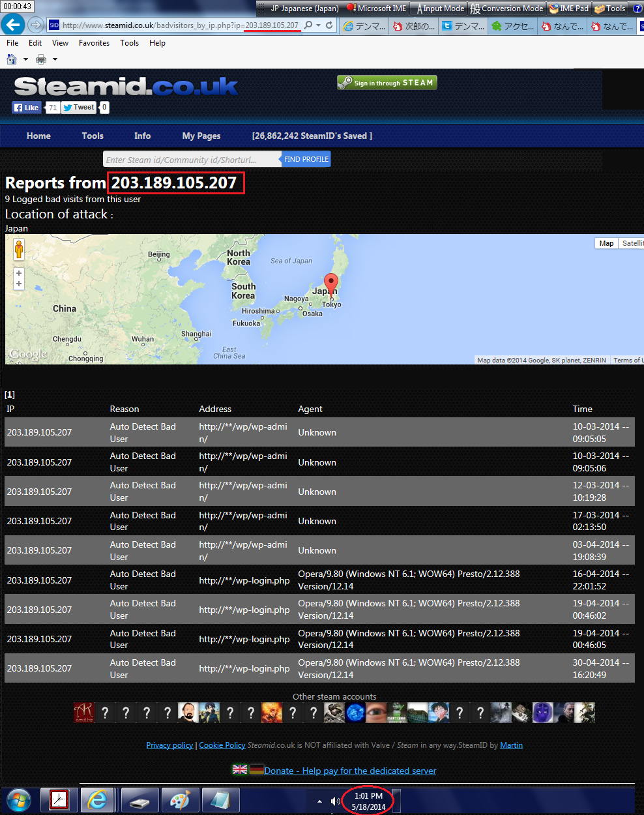Switch to the 次郎の... browser tab
This screenshot has width=644, height=815.
414,26
